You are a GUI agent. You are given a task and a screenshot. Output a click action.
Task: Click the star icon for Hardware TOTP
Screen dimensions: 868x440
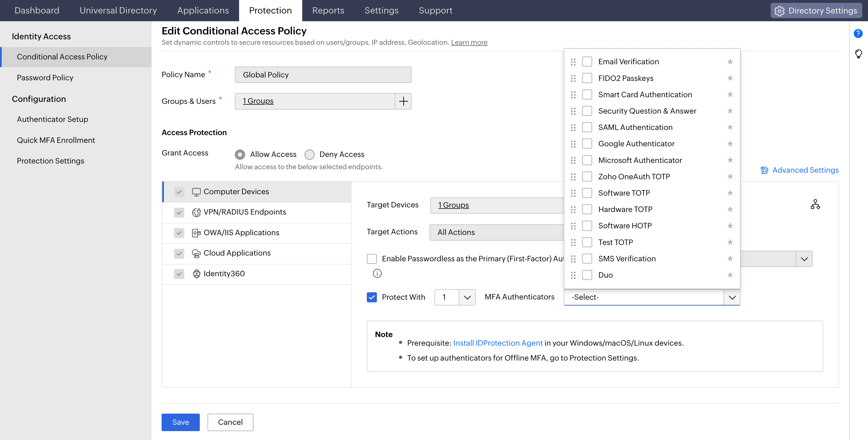[730, 209]
